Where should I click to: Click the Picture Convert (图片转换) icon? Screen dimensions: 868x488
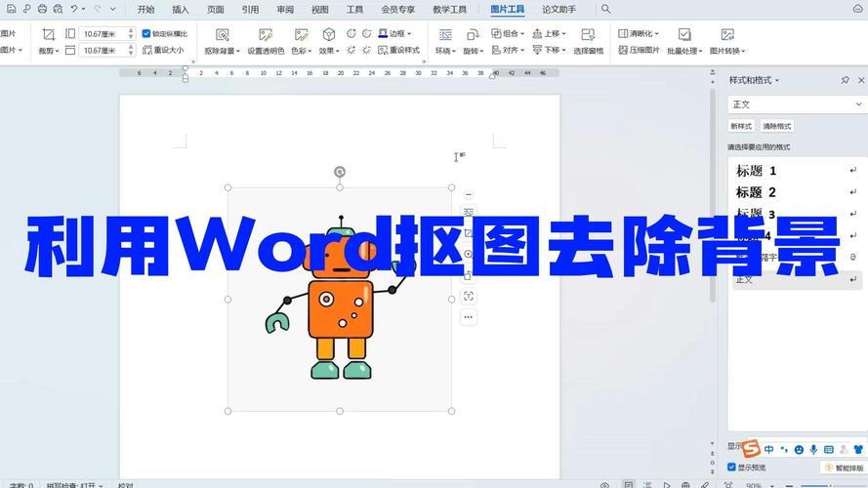pyautogui.click(x=727, y=35)
